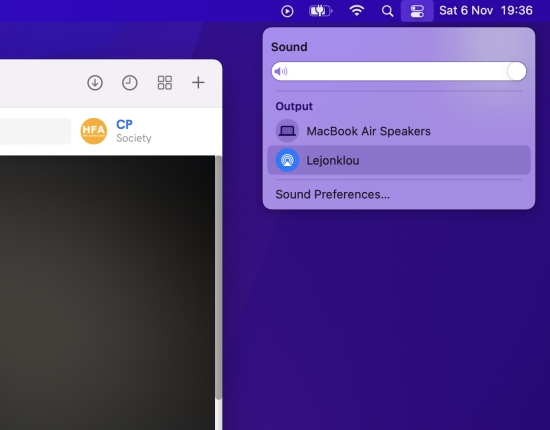Click the vertical scrollbar of the page
550x430 pixels.
tap(219, 277)
